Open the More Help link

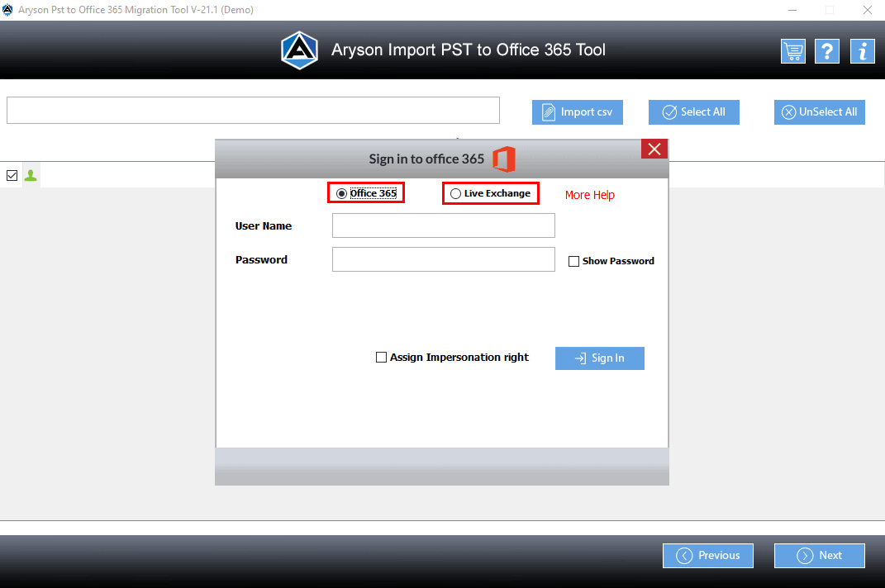click(x=590, y=195)
